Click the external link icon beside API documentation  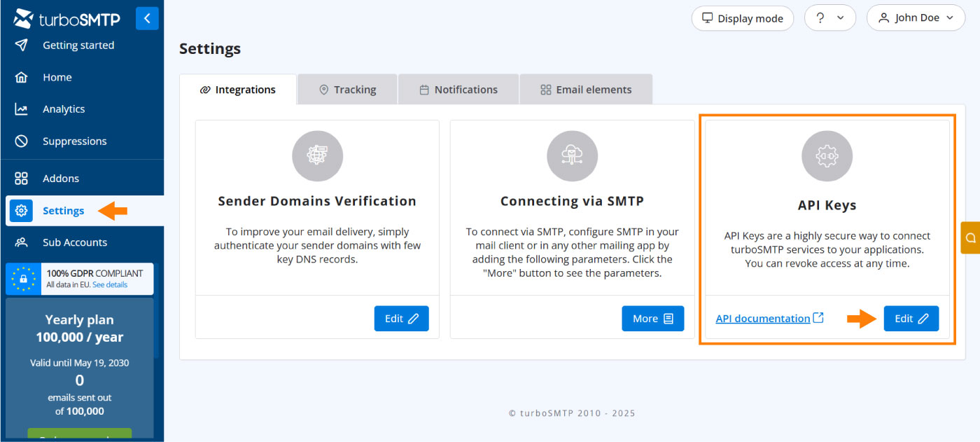pos(818,318)
